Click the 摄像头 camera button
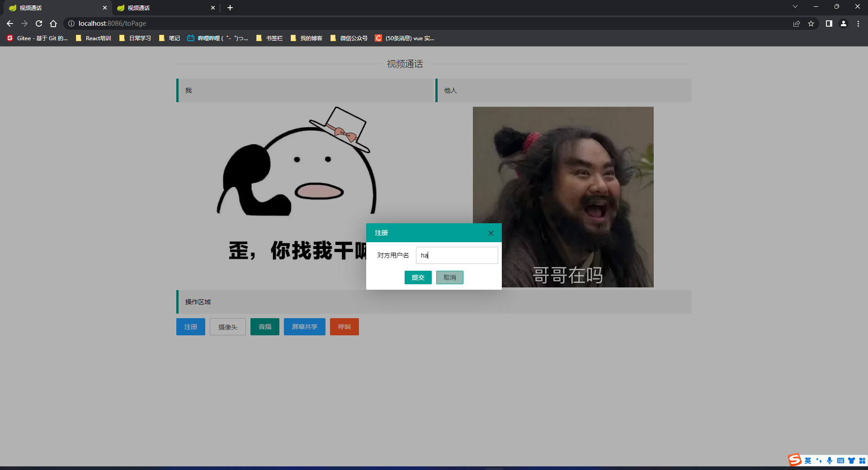The width and height of the screenshot is (868, 470). click(x=228, y=327)
